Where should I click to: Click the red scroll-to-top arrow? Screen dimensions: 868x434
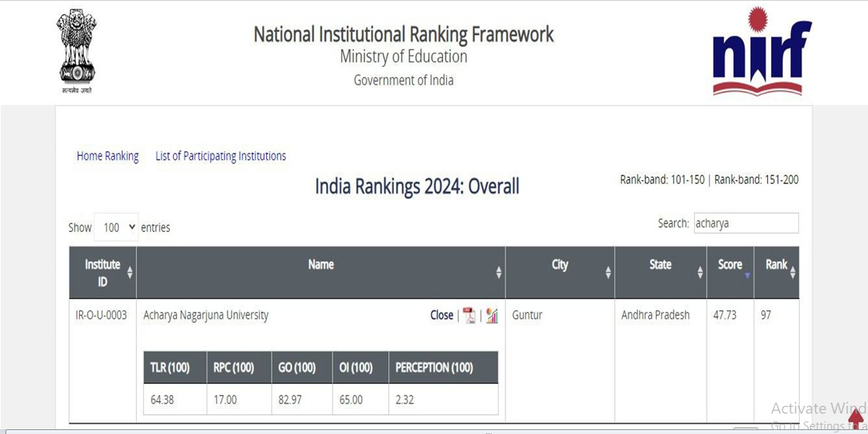[855, 420]
